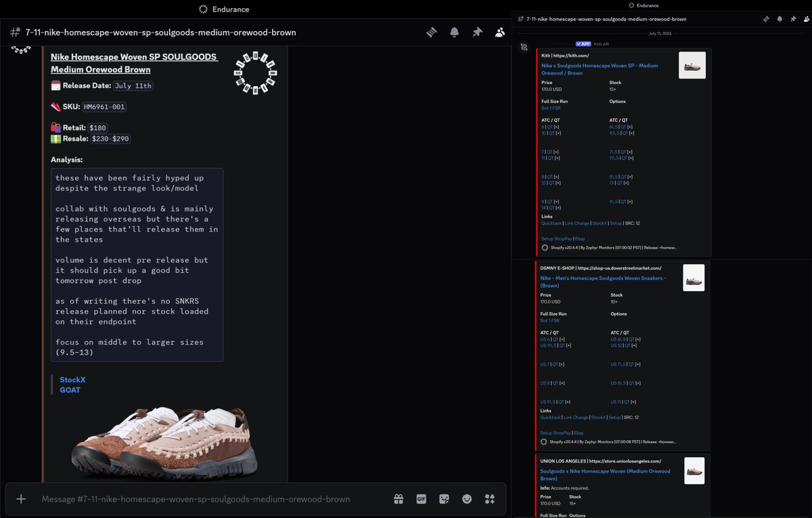Click the Retail value $180
The width and height of the screenshot is (812, 518).
(x=98, y=128)
